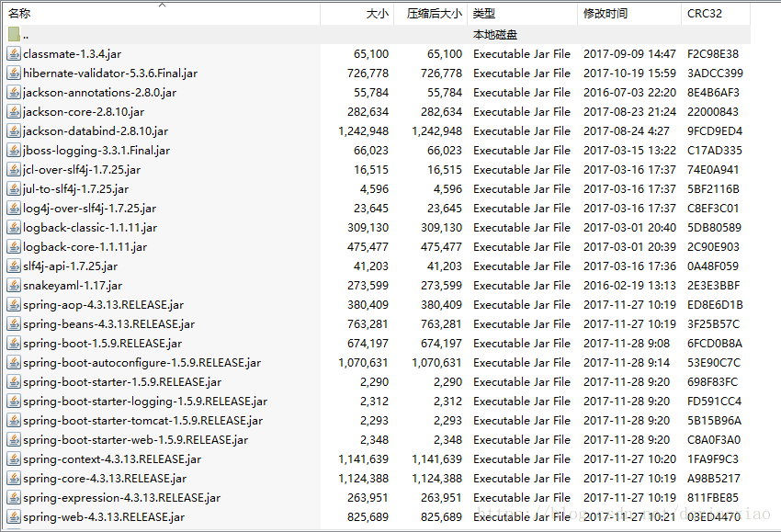Select the name spring-boot-autoconfigure-1.5.9.RELEASE.jar
Image resolution: width=781 pixels, height=532 pixels.
coord(141,363)
